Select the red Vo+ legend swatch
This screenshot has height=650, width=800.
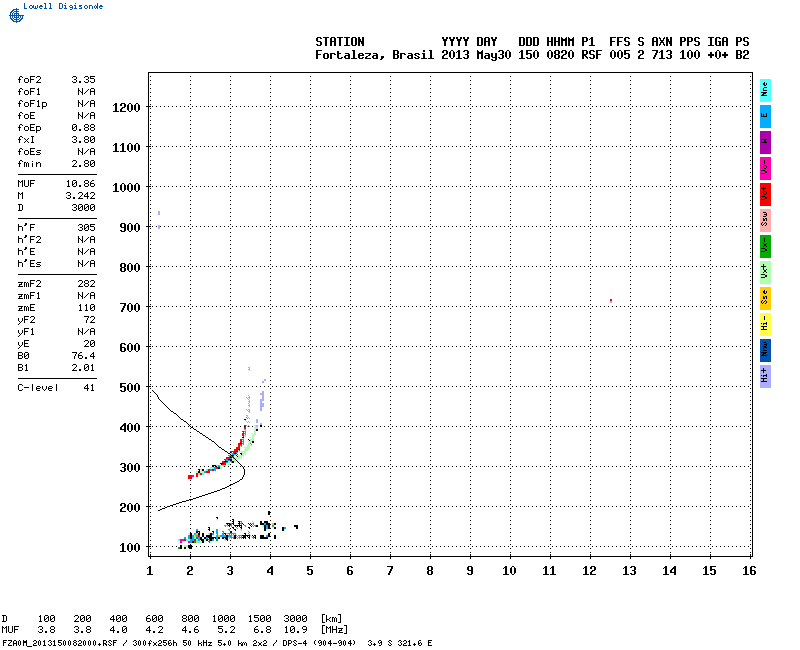[x=765, y=194]
